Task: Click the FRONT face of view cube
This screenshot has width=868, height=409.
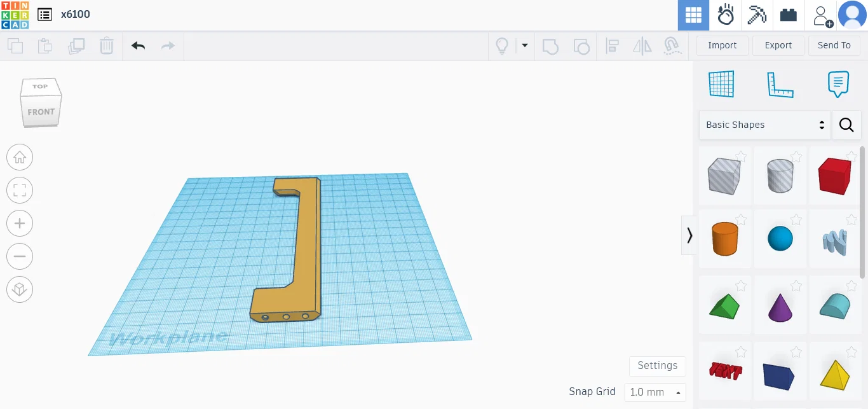Action: [x=41, y=112]
